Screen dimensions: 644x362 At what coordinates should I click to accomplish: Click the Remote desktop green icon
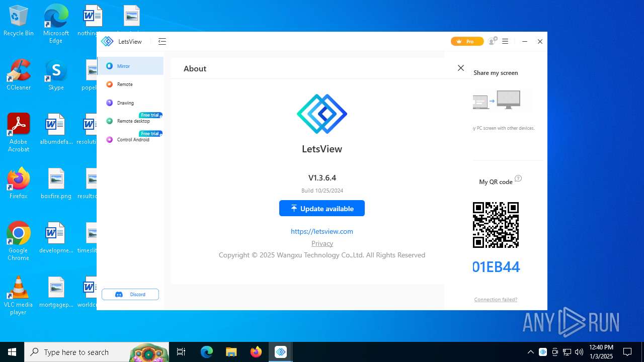click(109, 121)
